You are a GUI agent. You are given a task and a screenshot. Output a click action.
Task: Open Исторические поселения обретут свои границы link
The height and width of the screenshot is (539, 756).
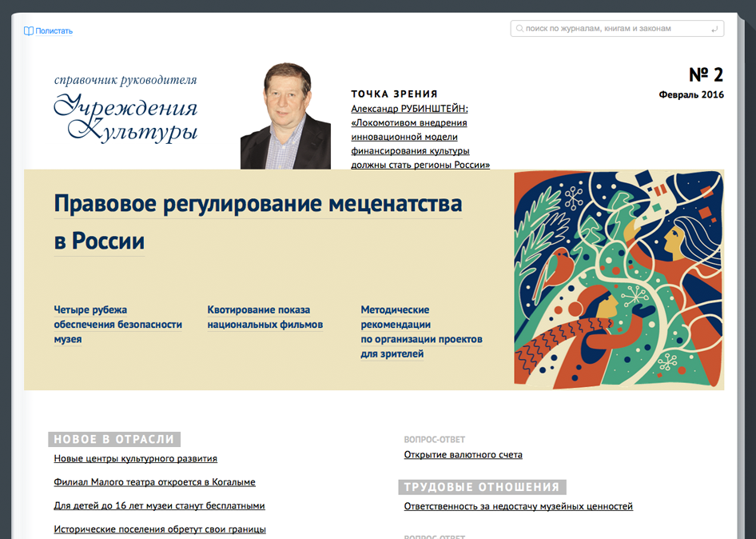(x=160, y=529)
